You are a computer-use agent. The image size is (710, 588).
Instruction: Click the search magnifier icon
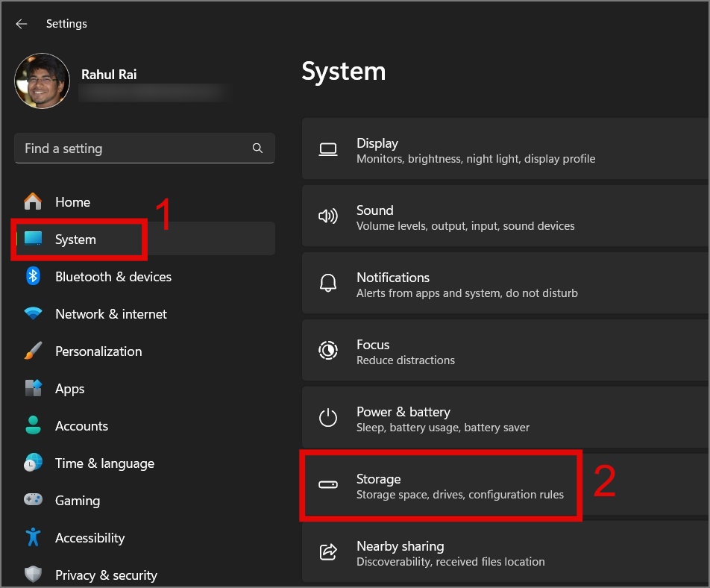[x=257, y=148]
